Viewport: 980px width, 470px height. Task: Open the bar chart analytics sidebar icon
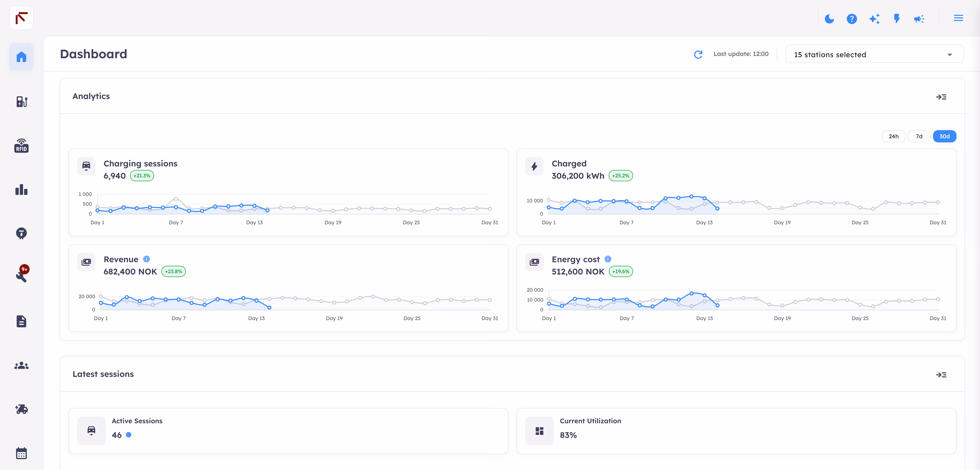click(21, 190)
